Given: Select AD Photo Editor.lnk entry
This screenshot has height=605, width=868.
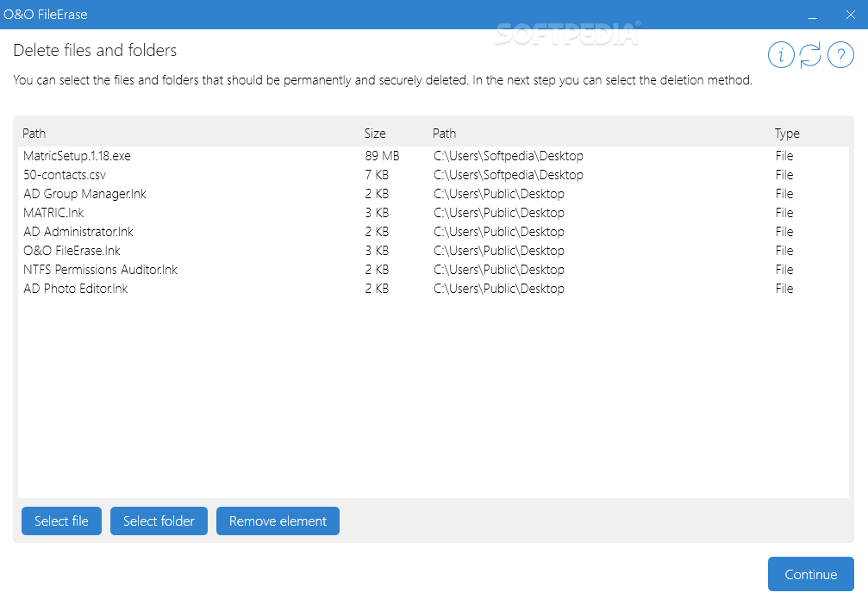Looking at the screenshot, I should coord(434,289).
